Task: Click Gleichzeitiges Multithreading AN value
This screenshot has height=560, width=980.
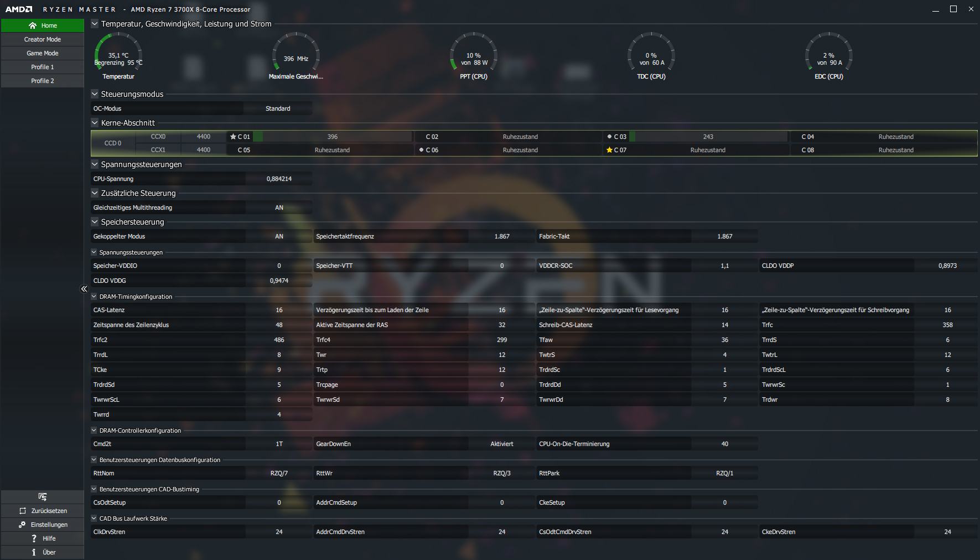Action: (x=279, y=208)
